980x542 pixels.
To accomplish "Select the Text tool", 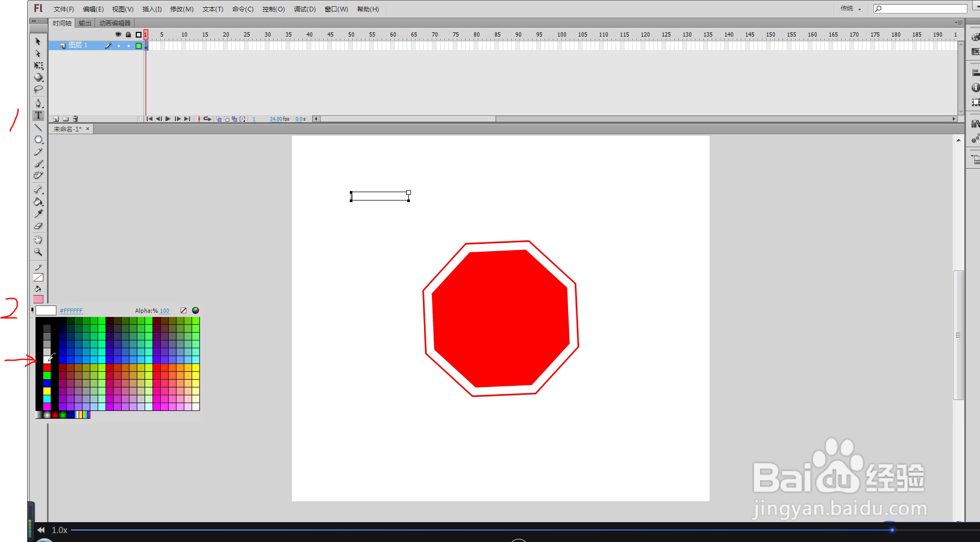I will (38, 116).
